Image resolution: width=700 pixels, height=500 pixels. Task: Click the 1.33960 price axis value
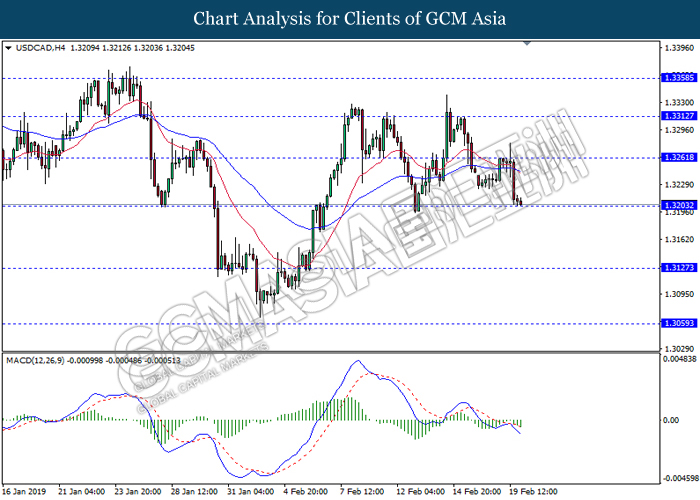point(679,48)
